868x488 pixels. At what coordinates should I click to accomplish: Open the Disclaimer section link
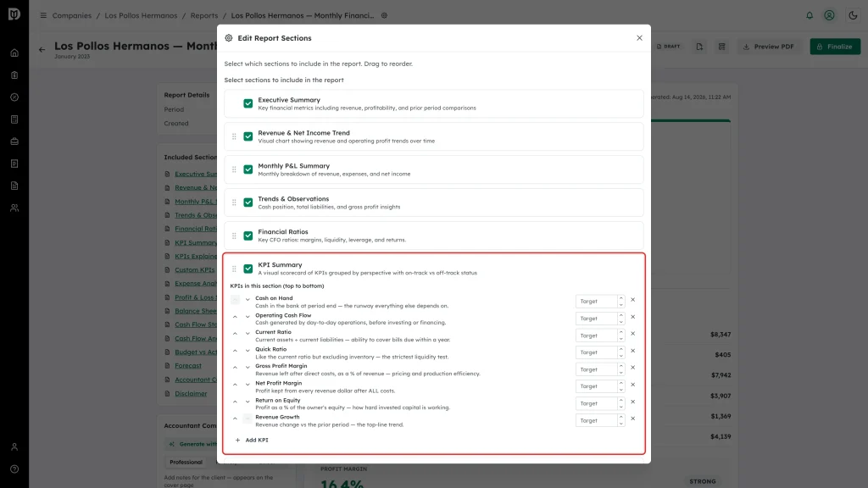tap(191, 393)
